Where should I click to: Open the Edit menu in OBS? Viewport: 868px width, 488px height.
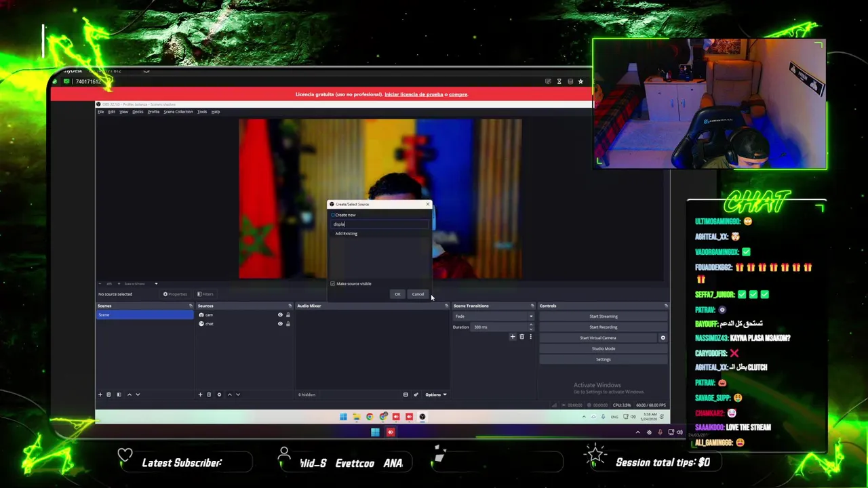(x=111, y=112)
